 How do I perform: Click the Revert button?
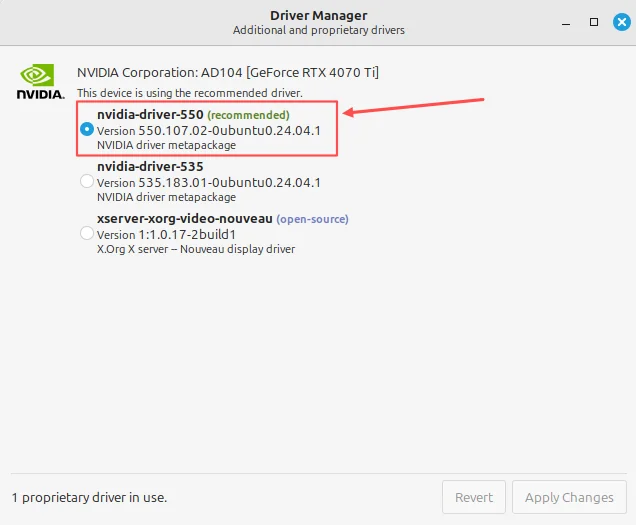[474, 497]
